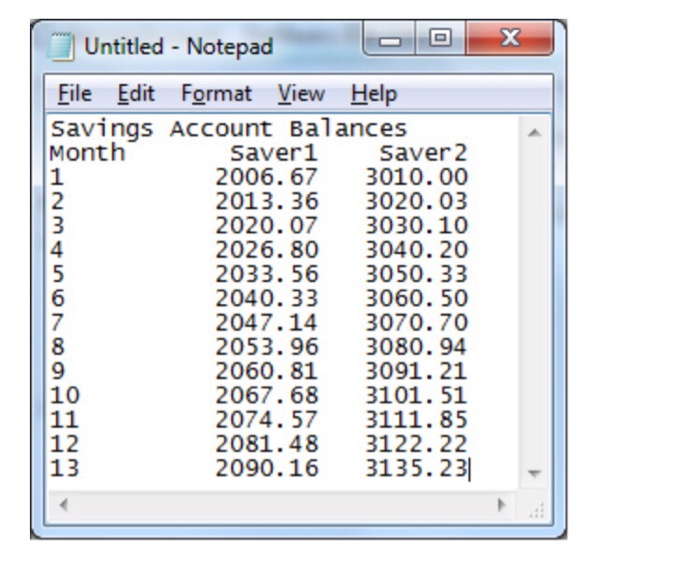Viewport: 700px width, 579px height.
Task: Click month number 13 in first column
Action: [65, 469]
